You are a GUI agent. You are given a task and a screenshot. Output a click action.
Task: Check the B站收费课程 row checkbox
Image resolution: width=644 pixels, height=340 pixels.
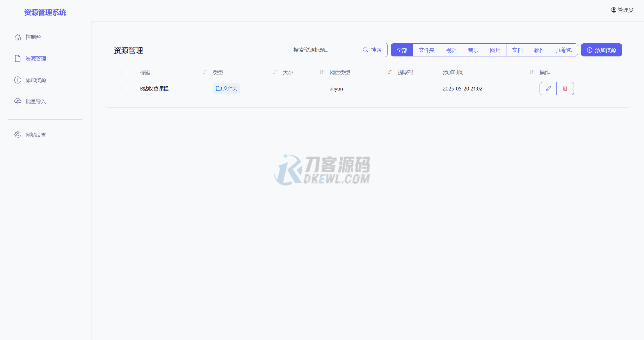[x=119, y=89]
